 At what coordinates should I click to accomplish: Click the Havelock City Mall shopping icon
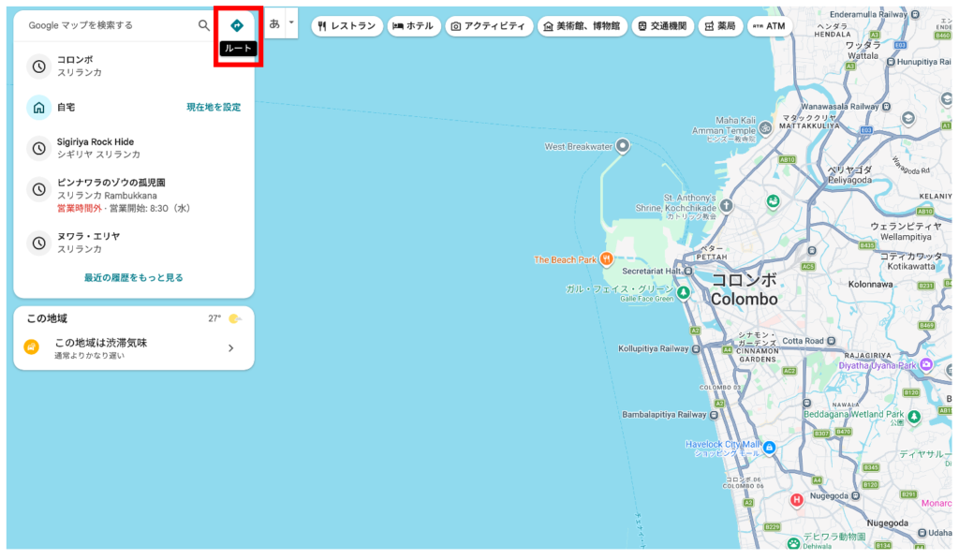[x=767, y=449]
